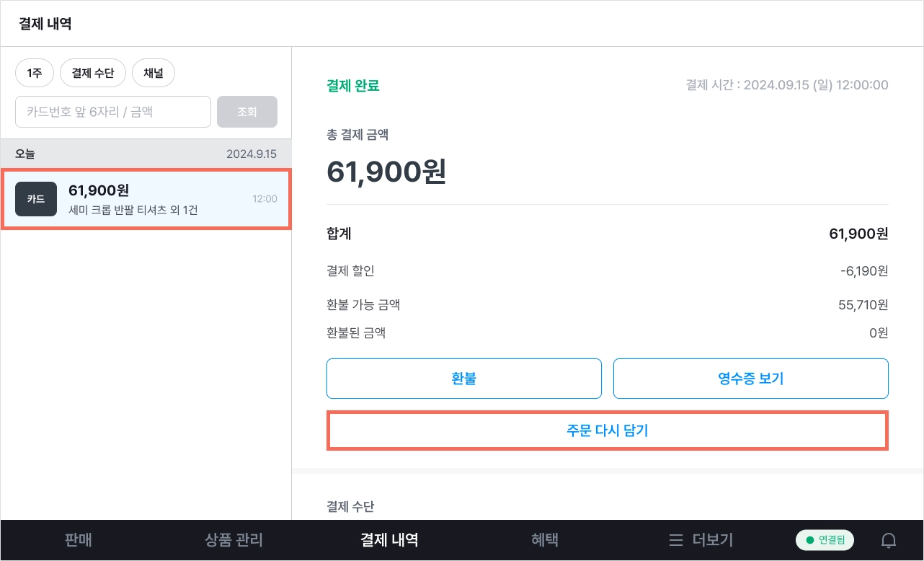This screenshot has height=561, width=924.
Task: Open the 혜택 tab
Action: point(545,539)
